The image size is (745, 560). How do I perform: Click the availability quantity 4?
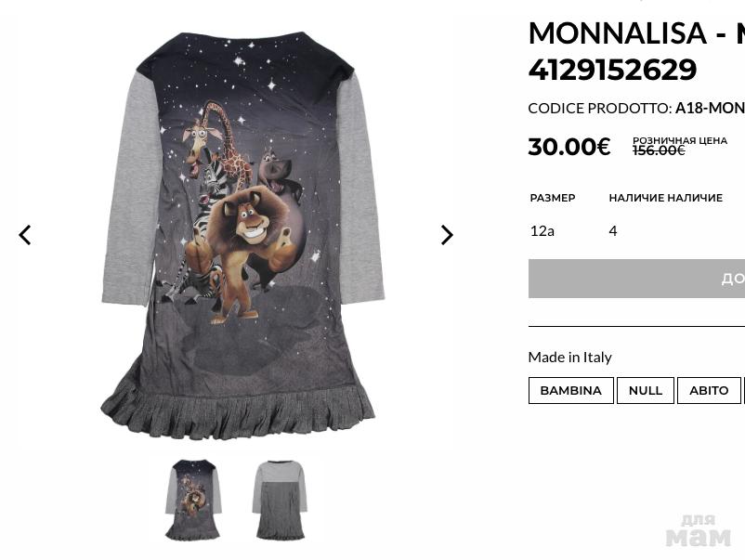point(613,231)
